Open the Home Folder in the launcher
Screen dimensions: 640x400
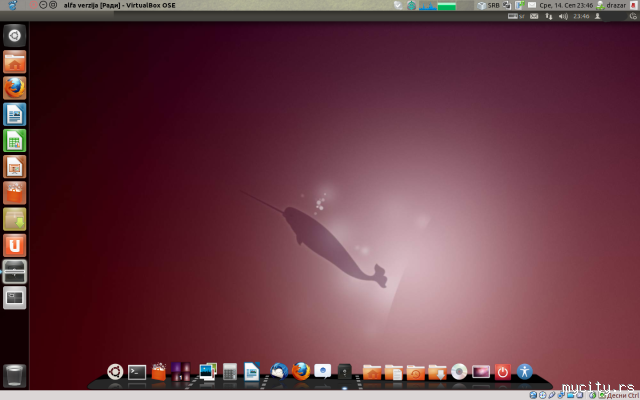pyautogui.click(x=15, y=62)
